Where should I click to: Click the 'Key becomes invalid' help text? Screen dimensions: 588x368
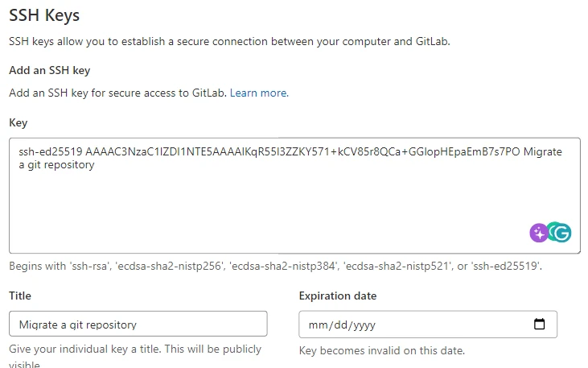tap(381, 350)
